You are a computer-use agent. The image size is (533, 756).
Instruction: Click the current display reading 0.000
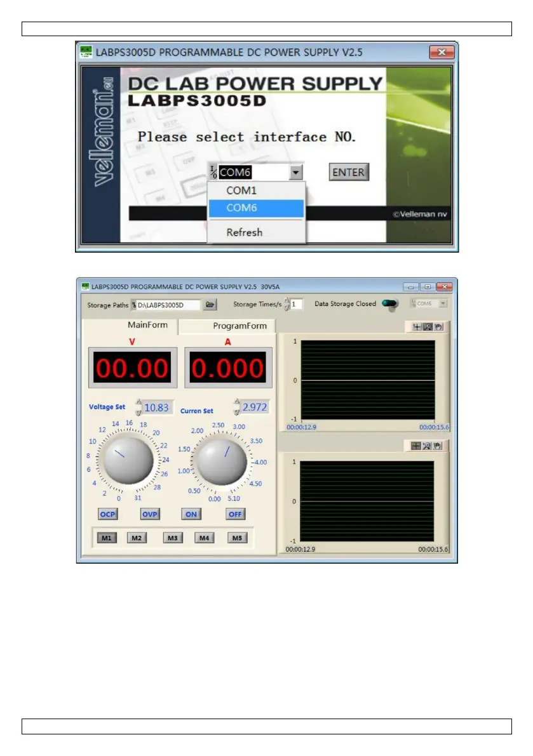tap(227, 368)
